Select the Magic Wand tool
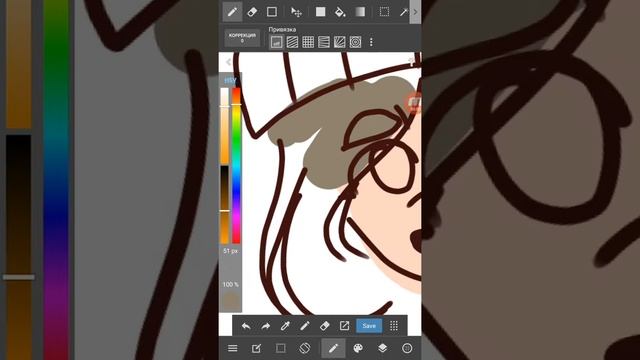640x360 pixels. tap(403, 12)
